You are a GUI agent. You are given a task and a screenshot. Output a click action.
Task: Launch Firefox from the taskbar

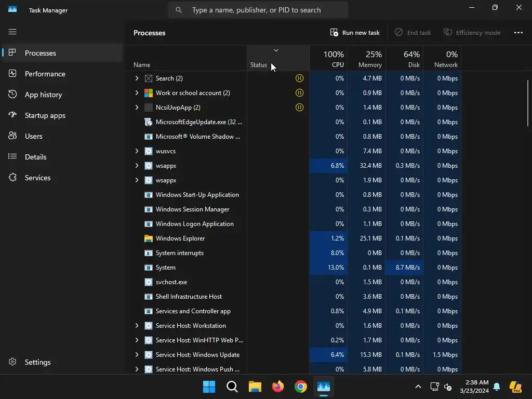pyautogui.click(x=278, y=387)
